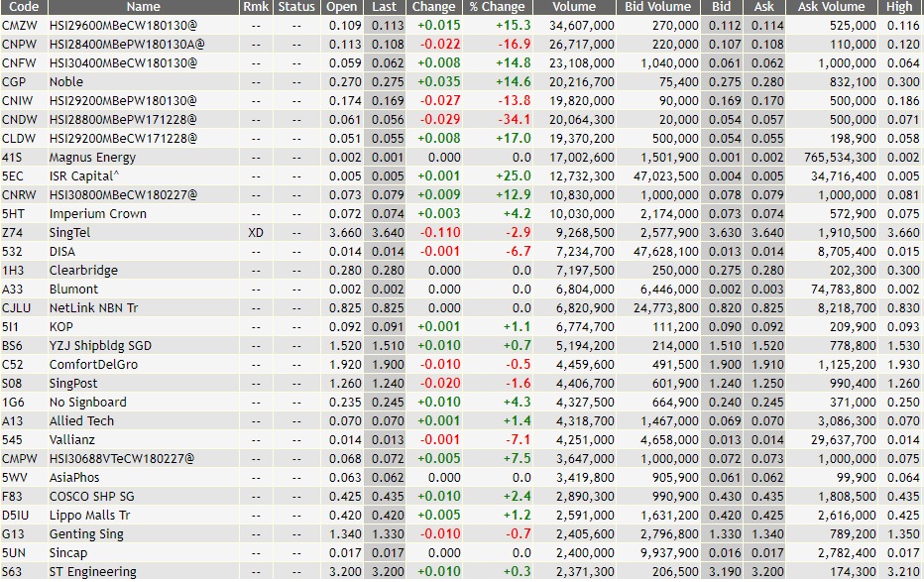
Task: Select the DISA stock name
Action: (61, 252)
